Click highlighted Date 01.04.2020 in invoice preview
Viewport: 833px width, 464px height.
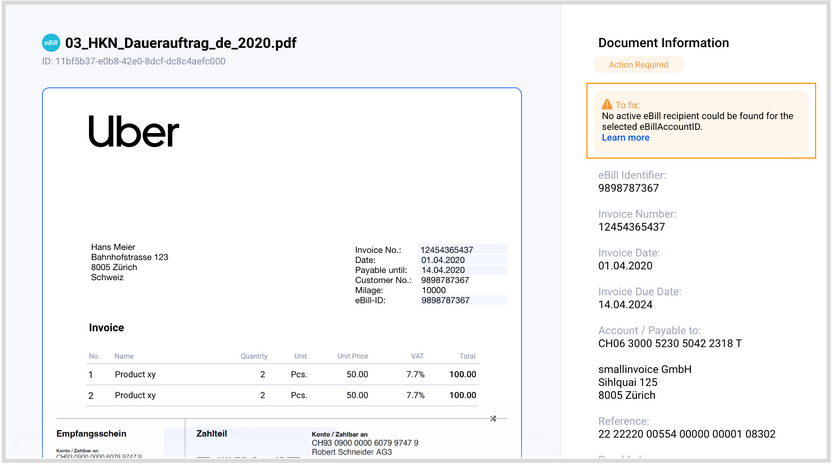coord(462,260)
